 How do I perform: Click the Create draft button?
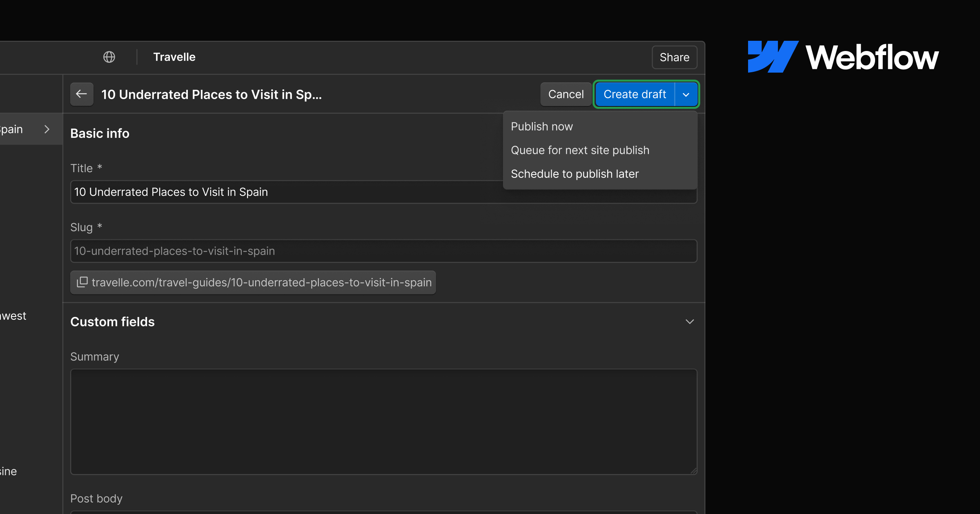tap(635, 95)
